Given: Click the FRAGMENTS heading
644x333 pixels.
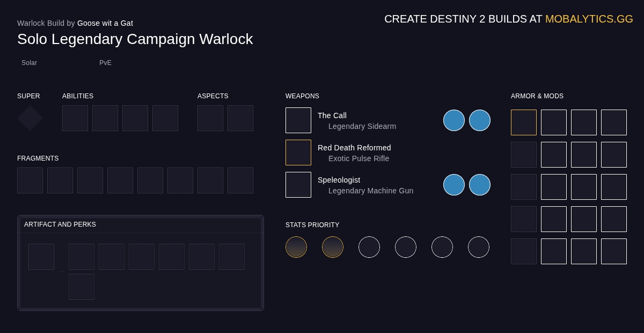Looking at the screenshot, I should click(x=38, y=158).
